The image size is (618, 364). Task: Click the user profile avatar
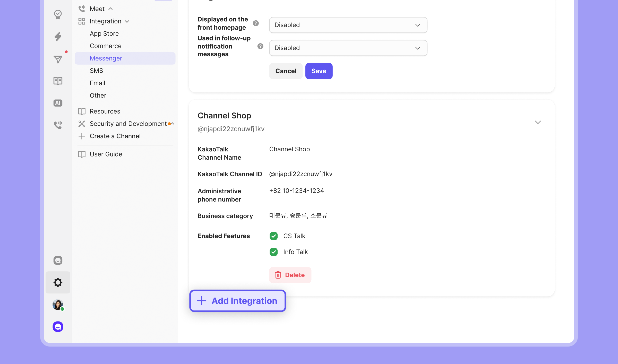(x=58, y=305)
